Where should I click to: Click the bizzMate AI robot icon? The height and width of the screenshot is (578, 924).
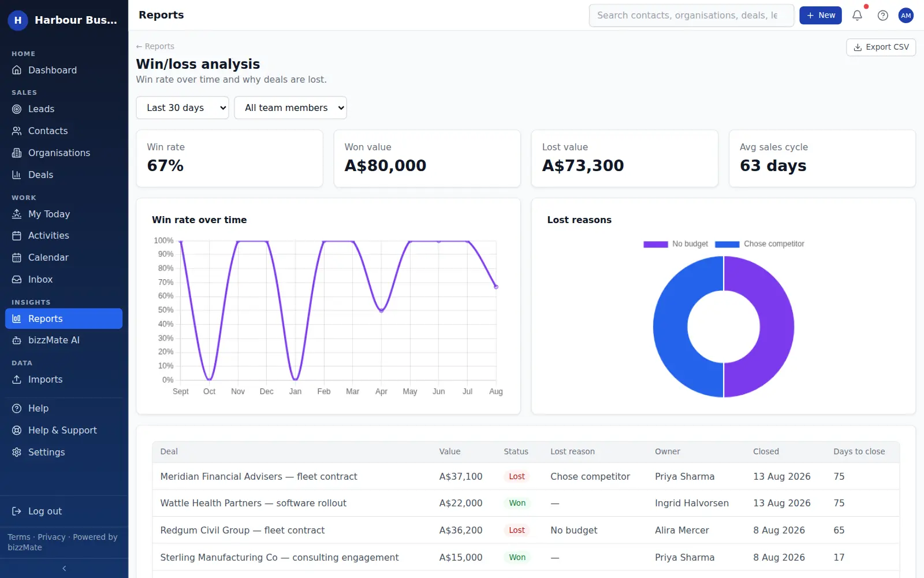coord(17,340)
